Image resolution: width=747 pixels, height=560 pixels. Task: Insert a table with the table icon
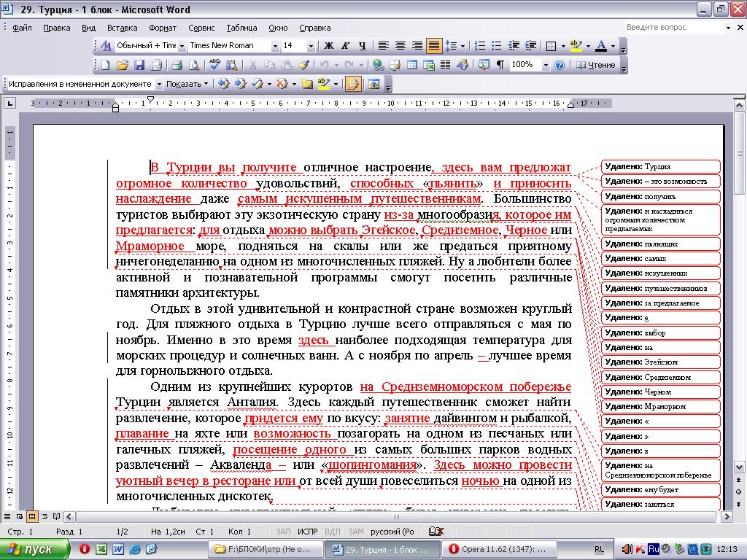pyautogui.click(x=412, y=65)
